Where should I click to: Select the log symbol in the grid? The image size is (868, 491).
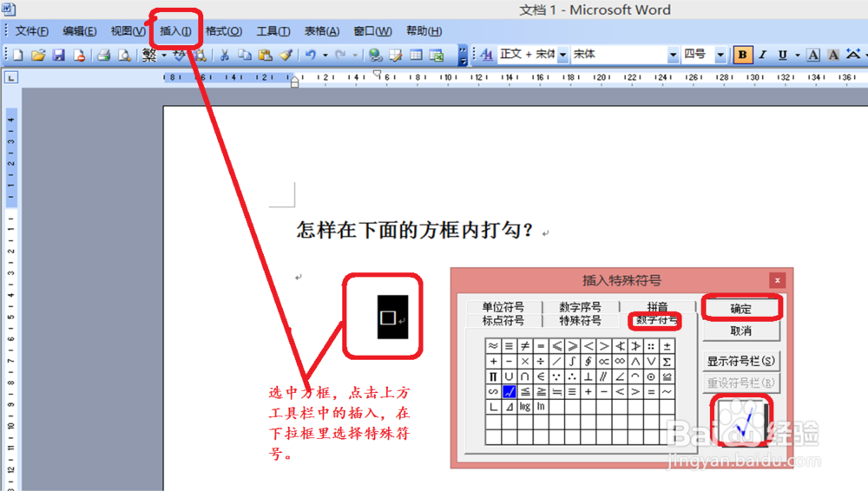525,406
